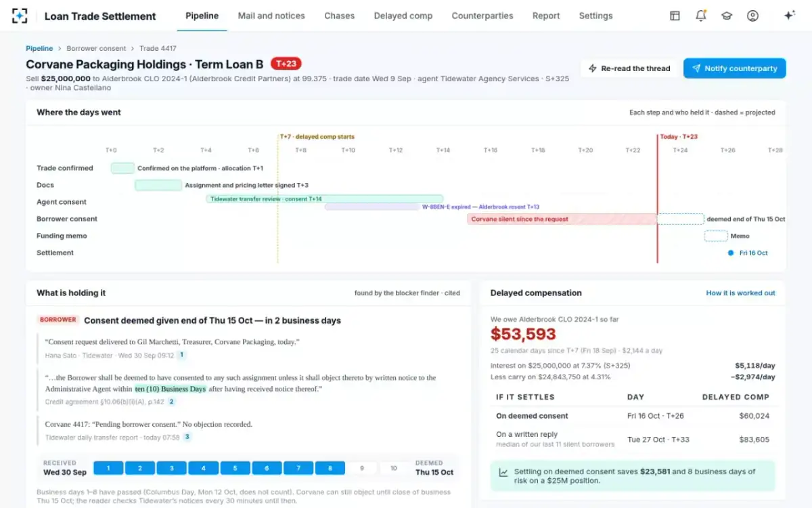
Task: Click Re-read the thread button
Action: [x=629, y=68]
